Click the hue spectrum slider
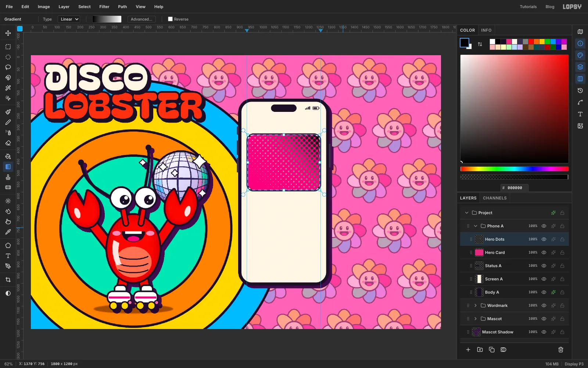This screenshot has height=368, width=588. tap(514, 169)
